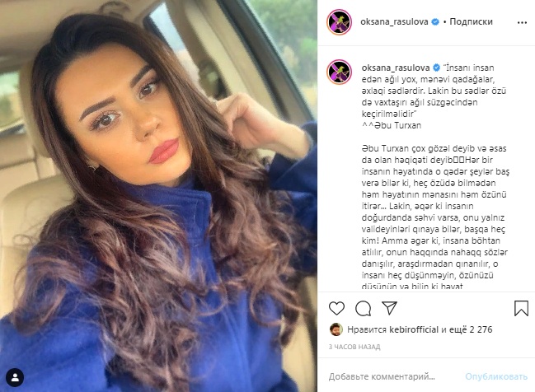Open comments via the speech bubble icon
This screenshot has height=392, width=535.
click(363, 309)
